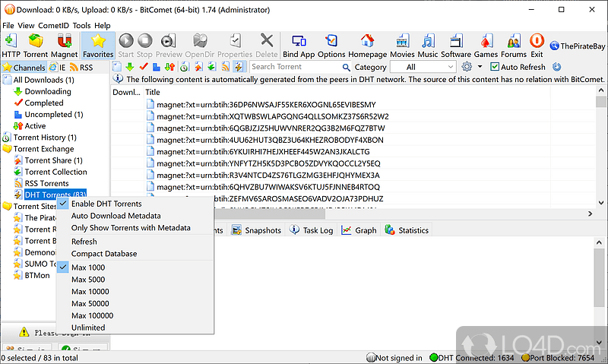Open the Options dialog
608x364 pixels.
(331, 46)
